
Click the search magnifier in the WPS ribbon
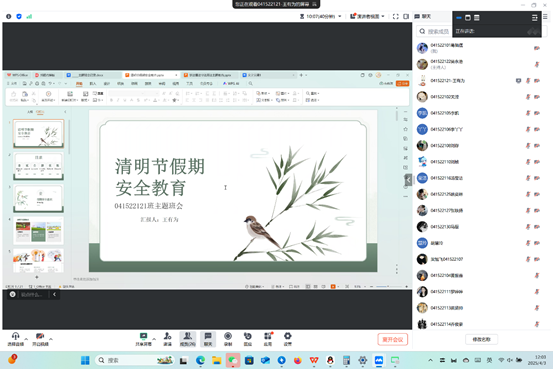coord(250,84)
